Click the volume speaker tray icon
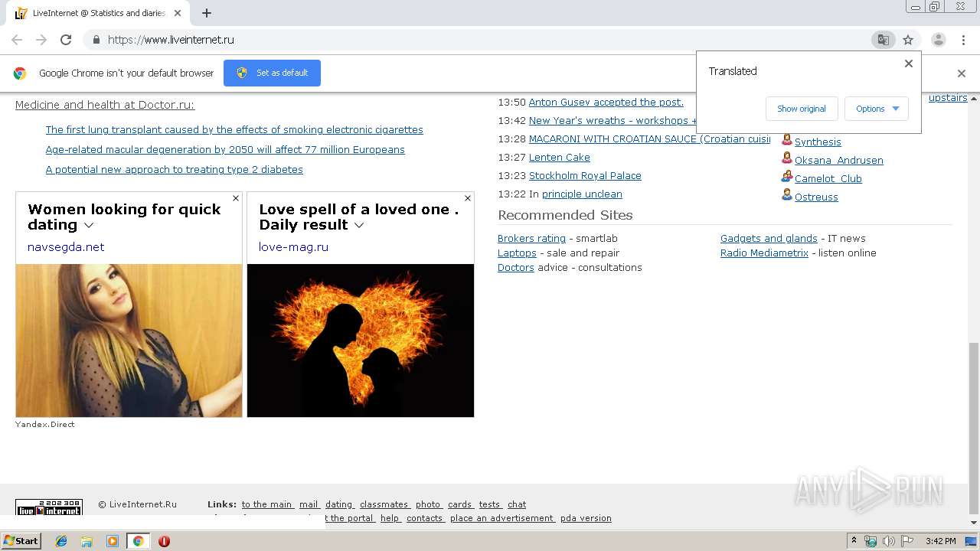Viewport: 980px width, 551px height. 888,541
